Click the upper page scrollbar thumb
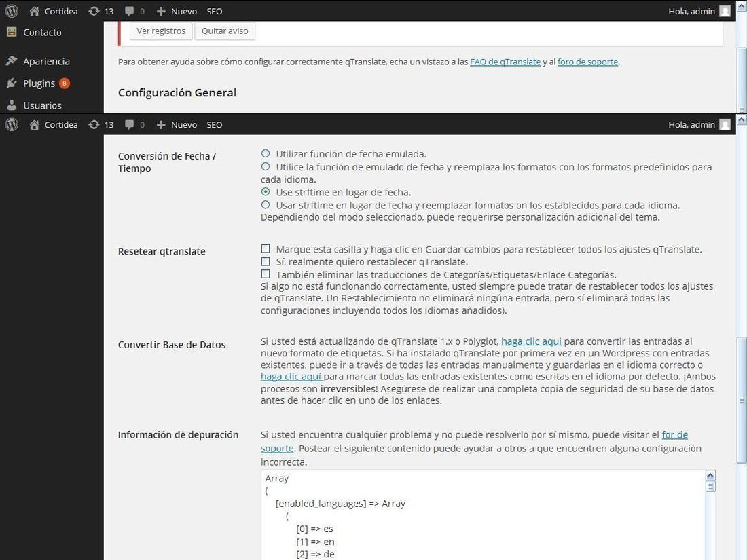 point(742,81)
